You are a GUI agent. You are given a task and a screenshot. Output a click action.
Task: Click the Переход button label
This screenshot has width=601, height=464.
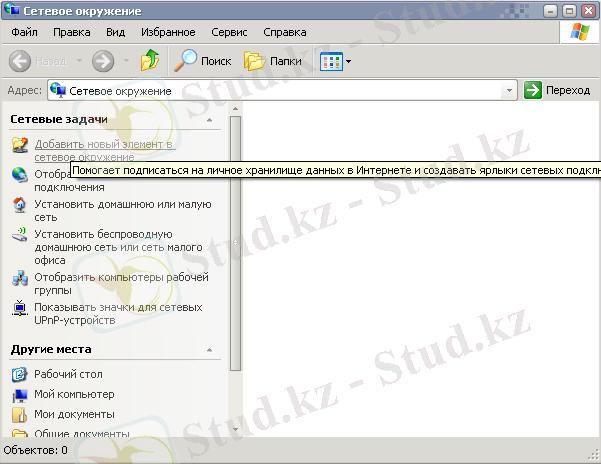568,90
